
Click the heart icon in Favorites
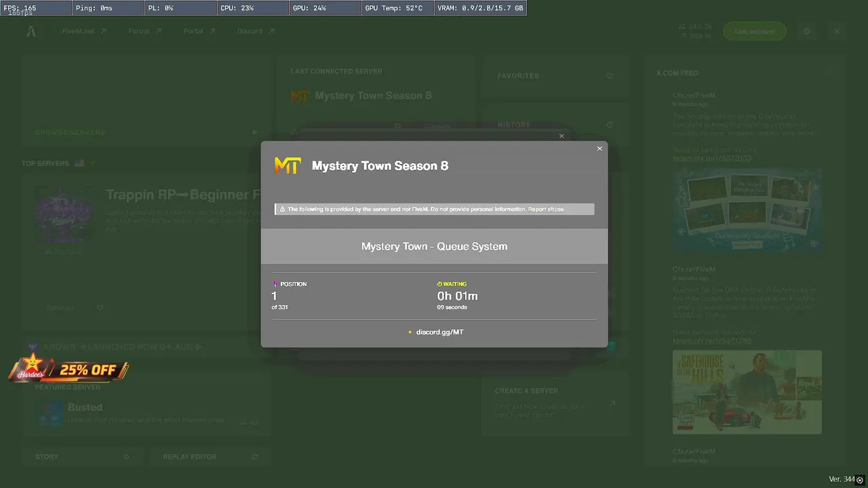pos(610,76)
